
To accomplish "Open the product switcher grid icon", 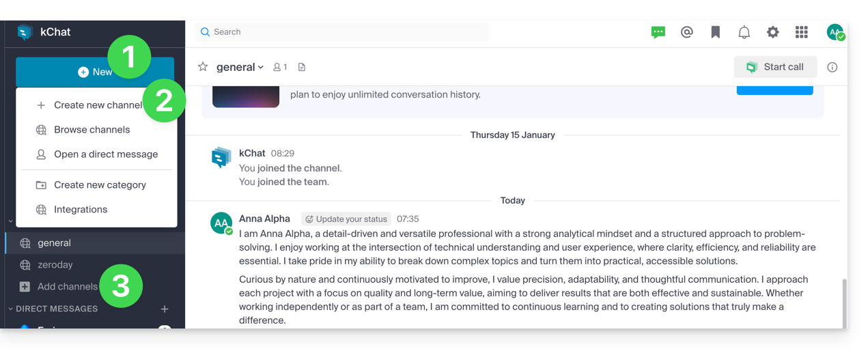I will click(x=802, y=32).
